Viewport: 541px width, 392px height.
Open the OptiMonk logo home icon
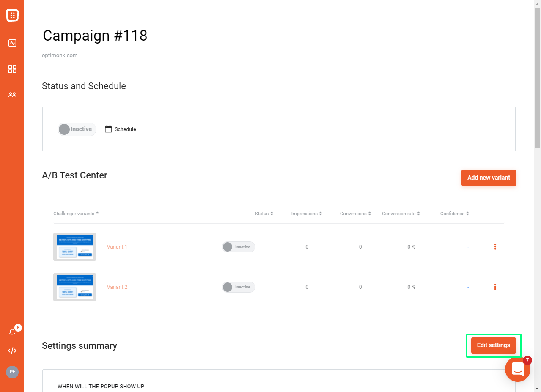(12, 15)
